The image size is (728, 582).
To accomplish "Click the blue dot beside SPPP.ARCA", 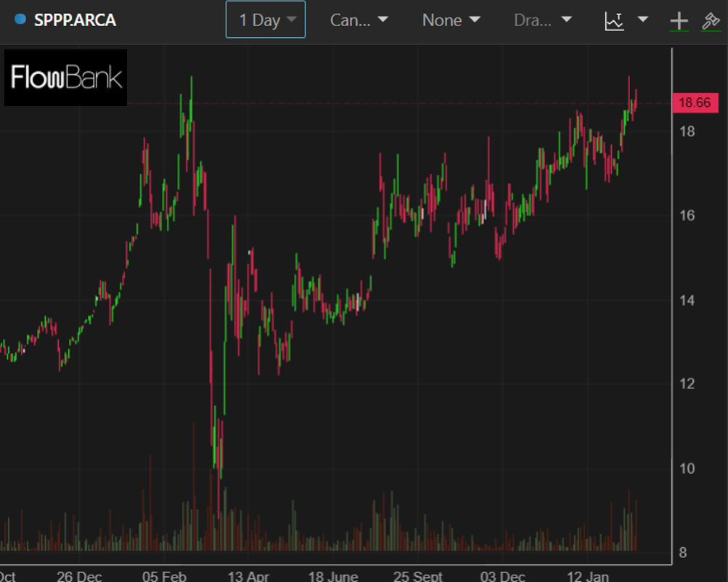I will [20, 20].
